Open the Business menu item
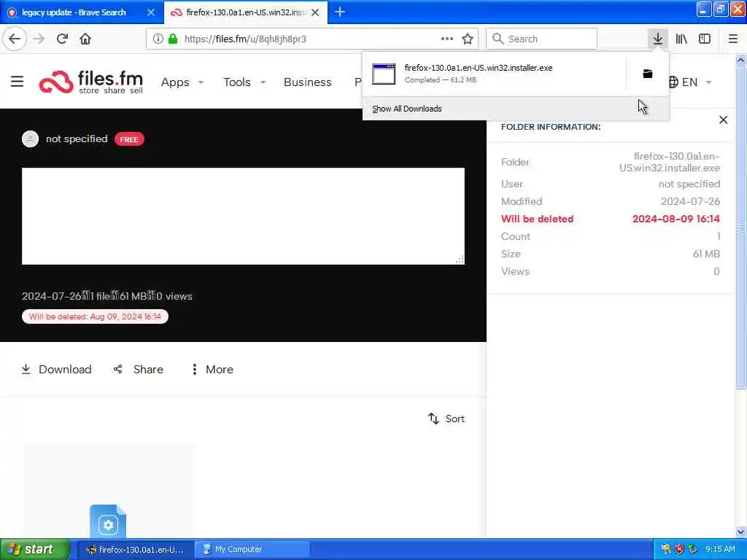Image resolution: width=747 pixels, height=560 pixels. (x=307, y=82)
